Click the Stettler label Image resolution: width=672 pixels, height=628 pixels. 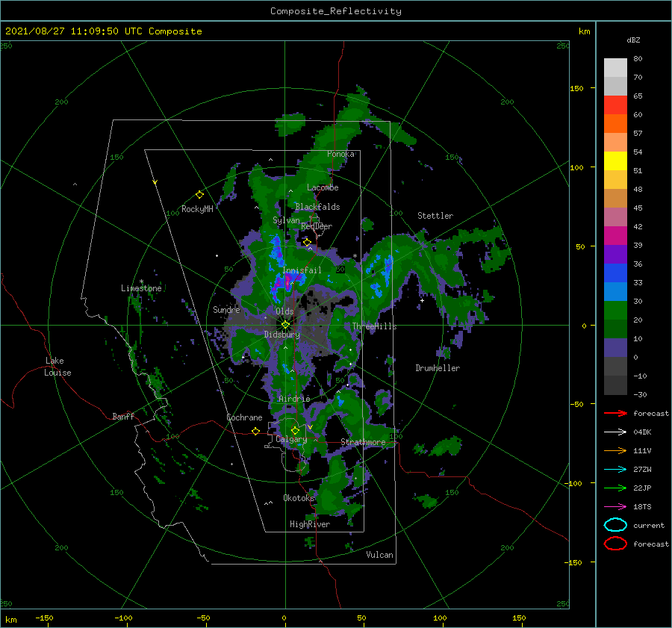435,216
